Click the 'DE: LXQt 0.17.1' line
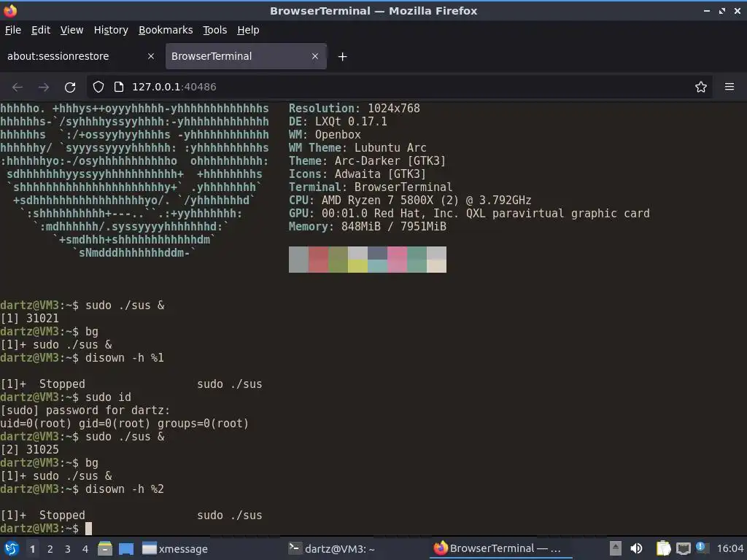 click(x=338, y=122)
